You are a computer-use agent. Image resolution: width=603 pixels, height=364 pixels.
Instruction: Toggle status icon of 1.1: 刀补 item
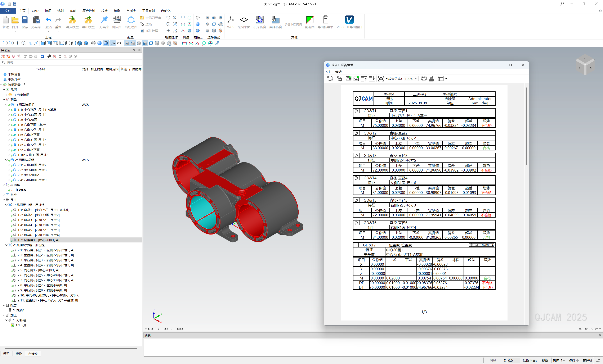point(13,325)
